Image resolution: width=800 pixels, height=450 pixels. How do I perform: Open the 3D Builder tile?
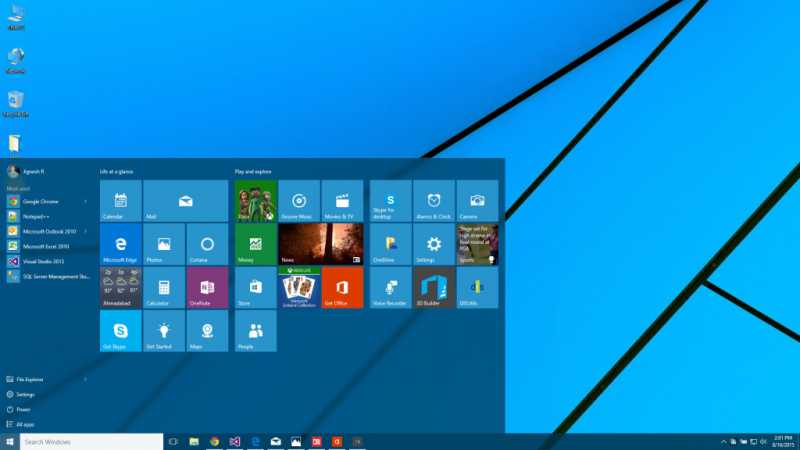tap(434, 287)
